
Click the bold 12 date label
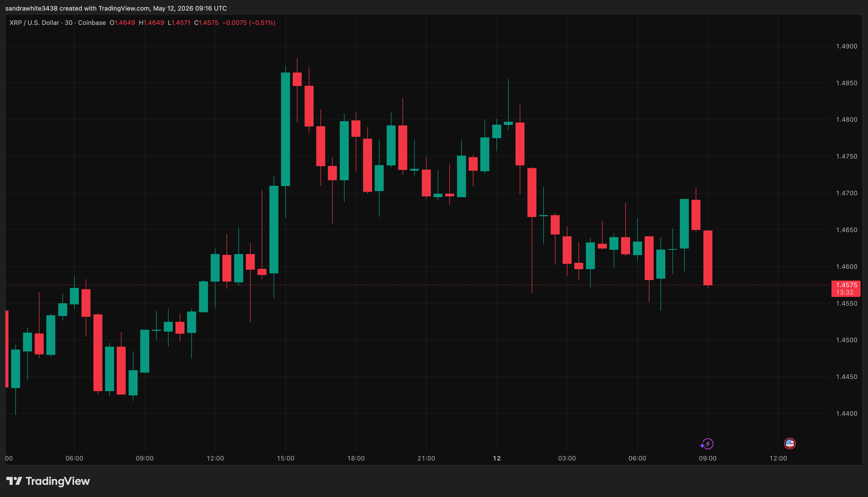point(497,458)
